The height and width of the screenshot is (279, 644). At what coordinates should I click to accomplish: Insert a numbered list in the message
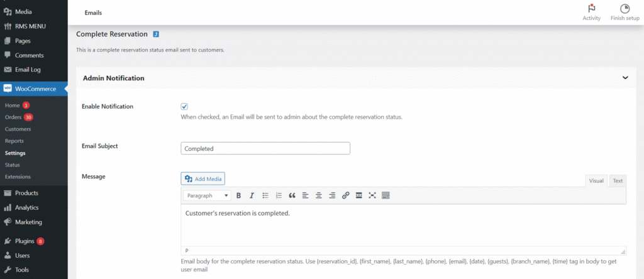click(279, 195)
